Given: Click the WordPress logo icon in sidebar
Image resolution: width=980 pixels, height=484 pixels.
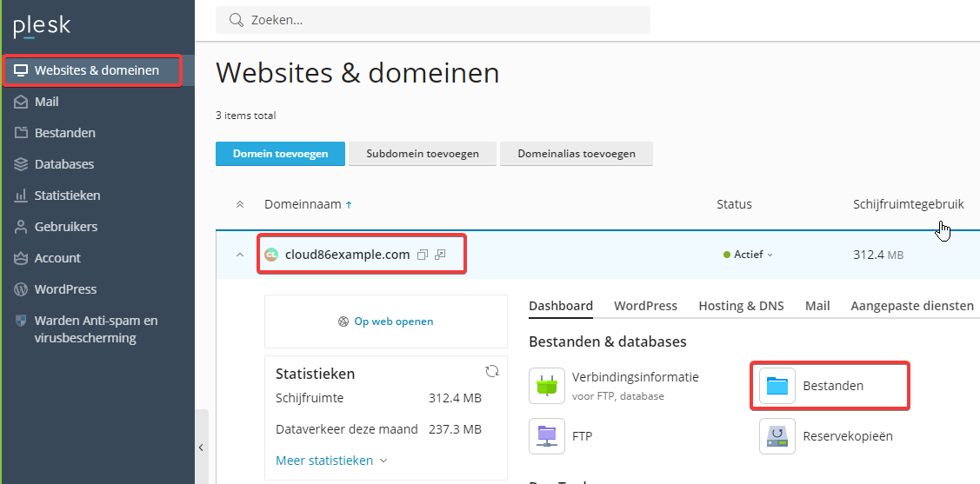Looking at the screenshot, I should pyautogui.click(x=21, y=289).
